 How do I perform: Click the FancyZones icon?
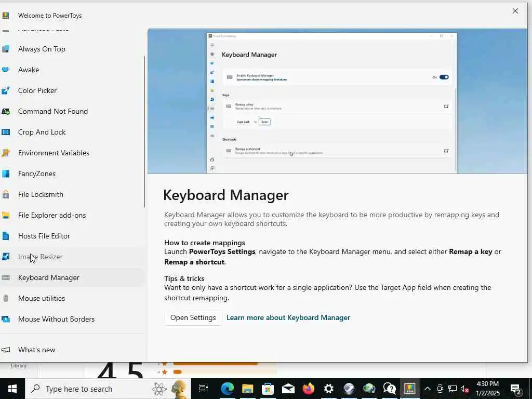tap(5, 174)
